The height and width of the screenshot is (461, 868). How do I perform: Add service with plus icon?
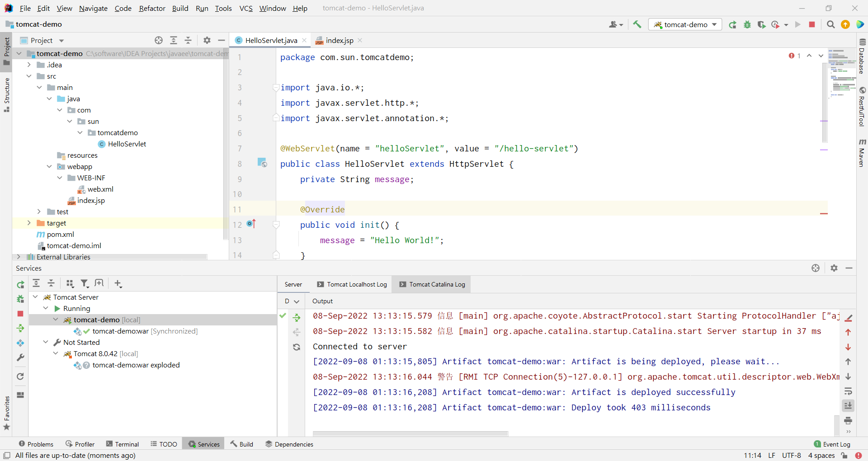coord(118,283)
